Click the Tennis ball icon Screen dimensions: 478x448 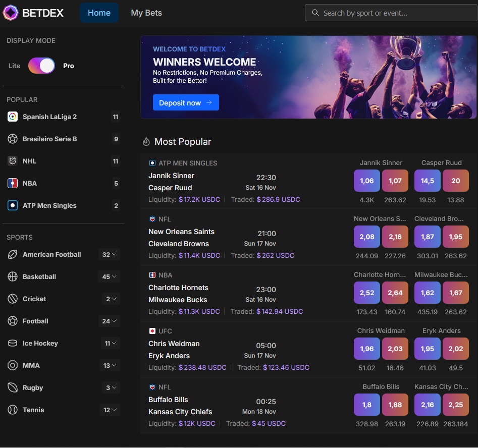pyautogui.click(x=13, y=410)
